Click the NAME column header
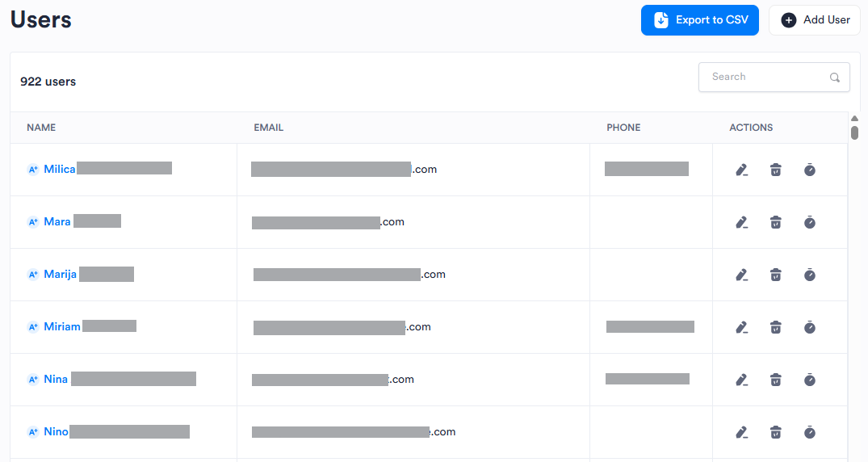The image size is (868, 462). [41, 128]
